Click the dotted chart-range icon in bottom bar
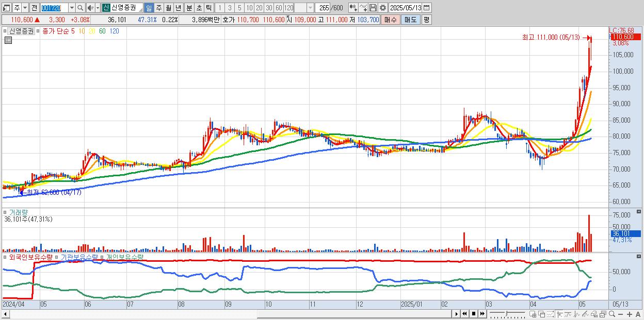The height and width of the screenshot is (320, 644). [x=550, y=314]
